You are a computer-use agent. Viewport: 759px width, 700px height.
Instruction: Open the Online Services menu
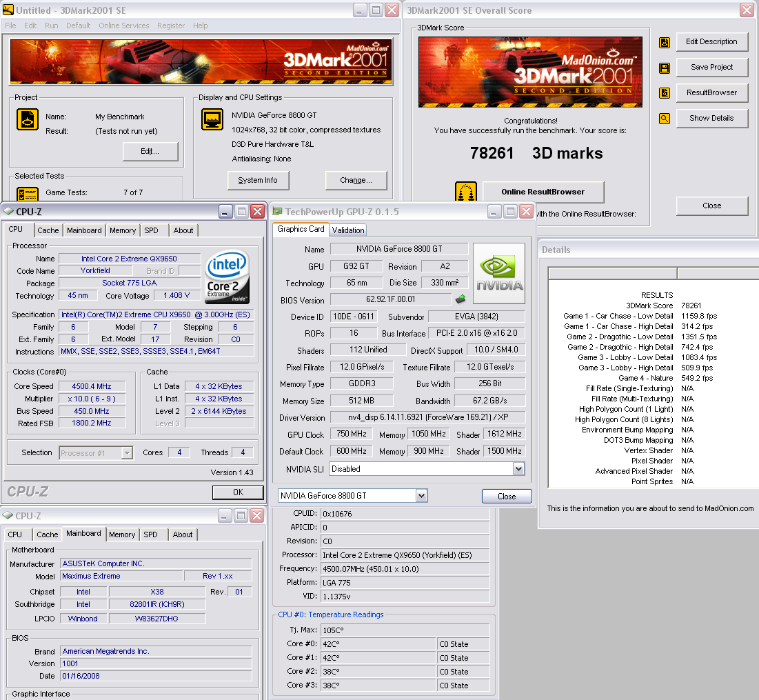pyautogui.click(x=124, y=26)
